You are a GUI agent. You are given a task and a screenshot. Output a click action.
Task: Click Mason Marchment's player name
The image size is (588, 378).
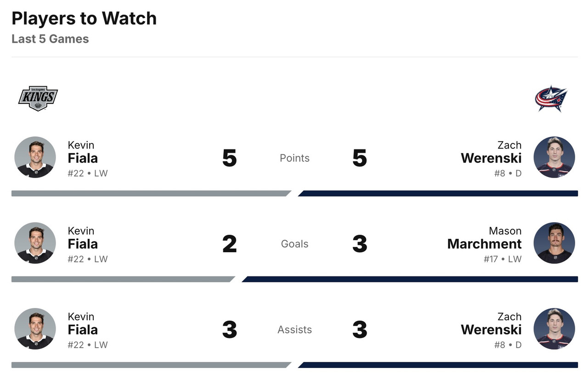tap(484, 238)
